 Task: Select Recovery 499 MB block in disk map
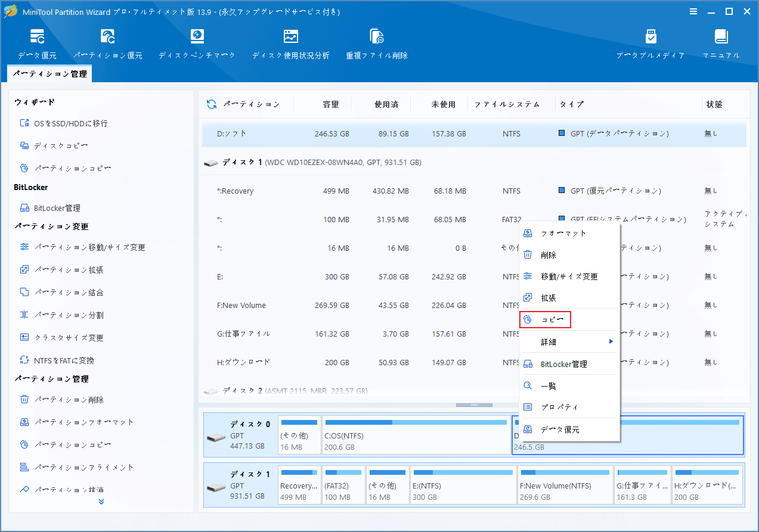[299, 484]
